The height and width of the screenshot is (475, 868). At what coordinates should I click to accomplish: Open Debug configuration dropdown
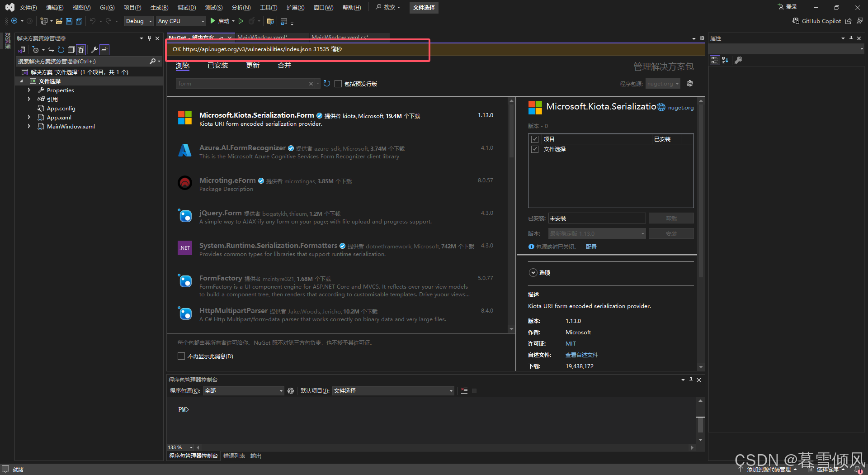pos(139,21)
